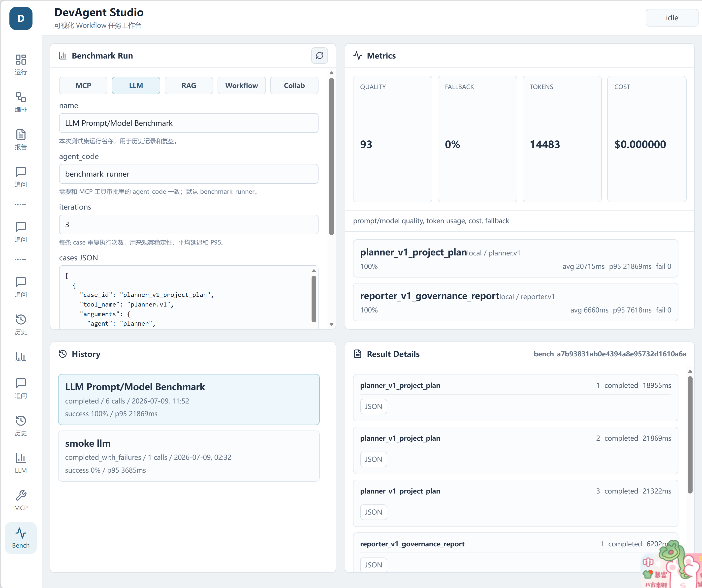Open the 历史 item just above LLM
Image resolution: width=702 pixels, height=588 pixels.
tap(21, 426)
